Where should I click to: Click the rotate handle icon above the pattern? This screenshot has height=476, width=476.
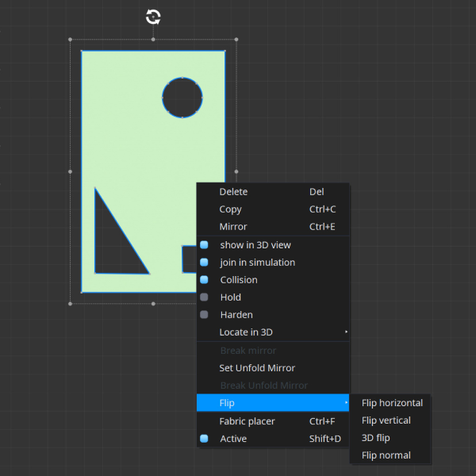(x=153, y=17)
